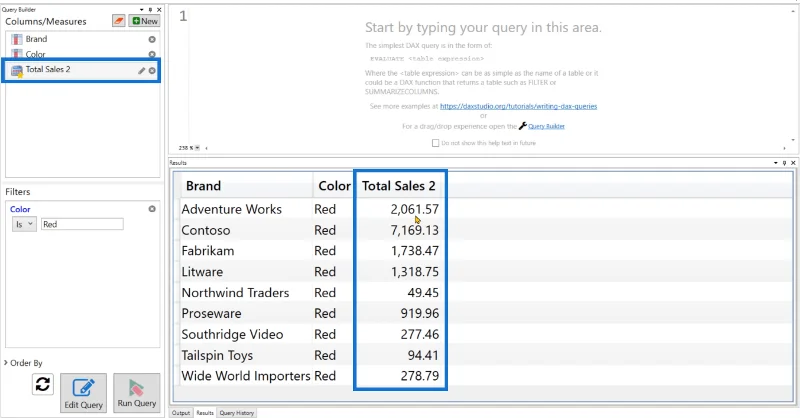The height and width of the screenshot is (418, 800).
Task: Click the Color filter label
Action: click(x=20, y=209)
